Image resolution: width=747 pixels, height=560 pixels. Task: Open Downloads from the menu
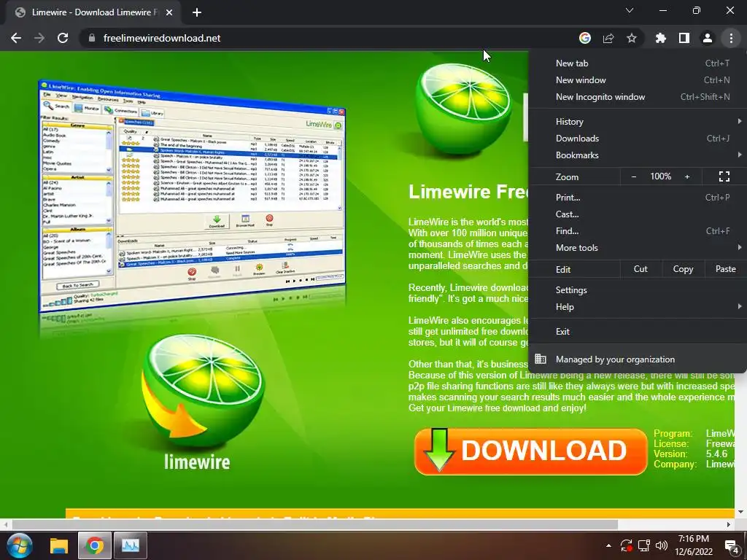tap(638, 138)
